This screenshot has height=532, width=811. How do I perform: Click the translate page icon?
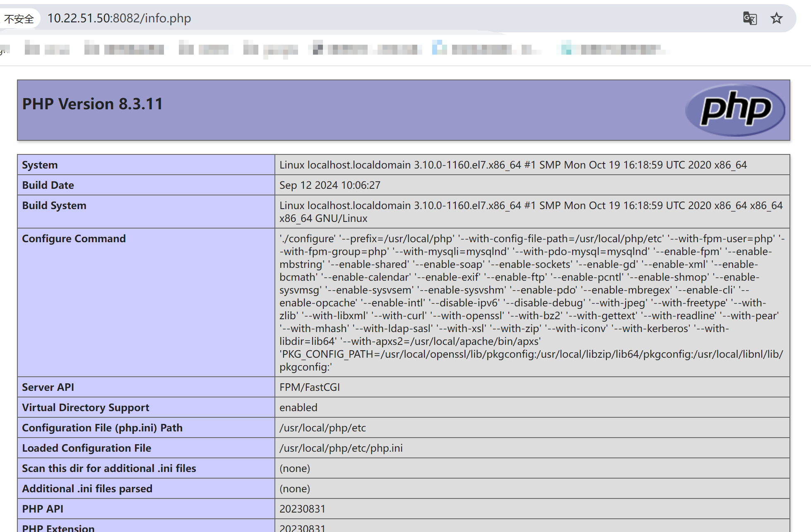[750, 19]
